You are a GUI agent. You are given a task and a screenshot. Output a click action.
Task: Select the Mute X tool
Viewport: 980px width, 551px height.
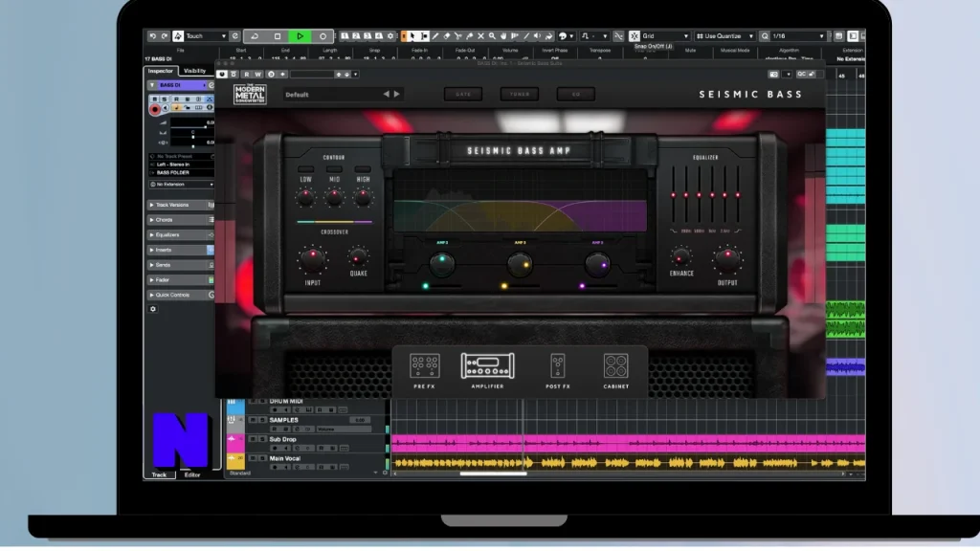[480, 36]
